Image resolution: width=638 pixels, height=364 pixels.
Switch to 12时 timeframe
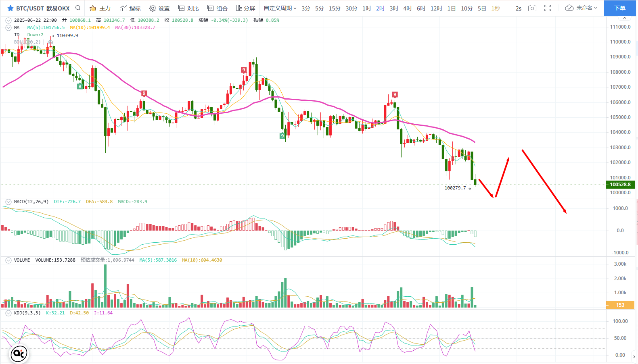coord(436,8)
